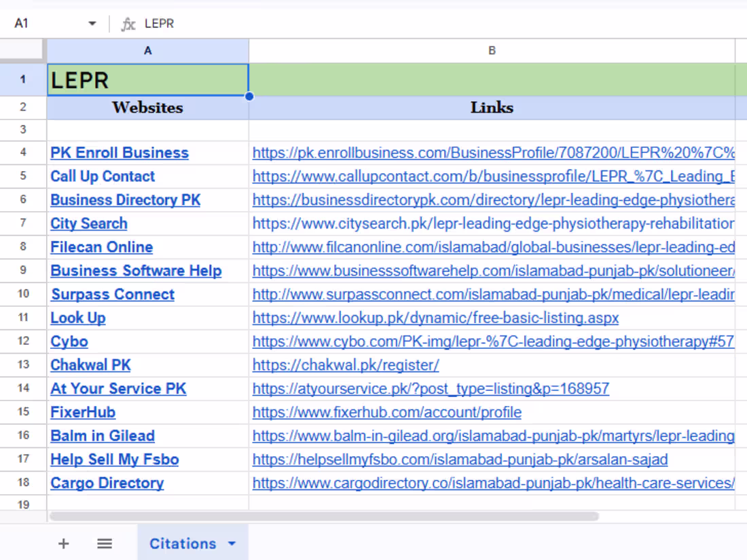Select column B by its header
747x560 pixels.
coord(491,50)
